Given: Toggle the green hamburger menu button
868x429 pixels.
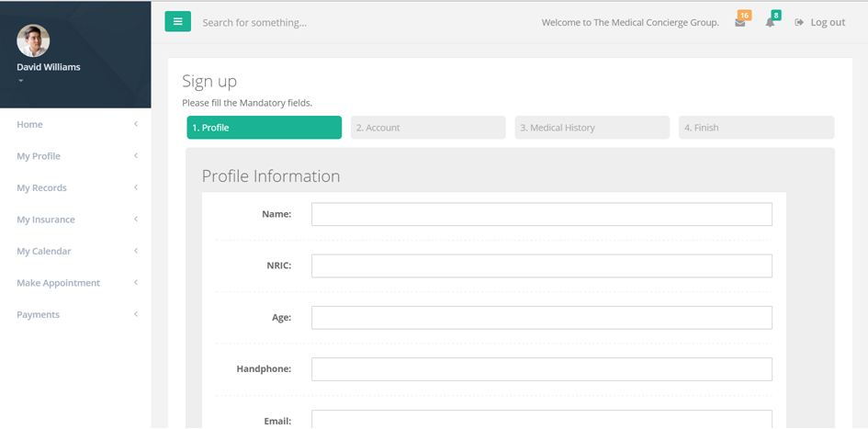Looking at the screenshot, I should 177,22.
